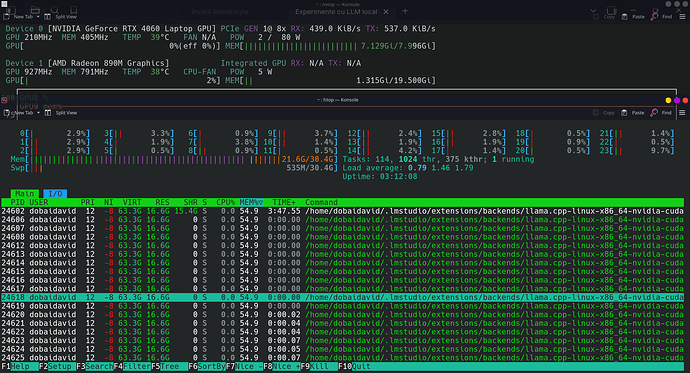Viewport: 690px width, 373px height.
Task: Open New Tab dropdown arrow in nvtop Konsole
Action: coord(38,17)
